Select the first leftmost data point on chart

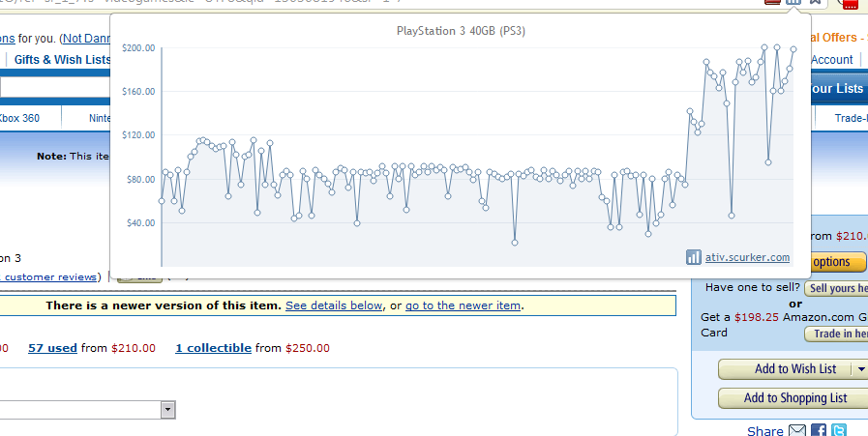pos(162,201)
